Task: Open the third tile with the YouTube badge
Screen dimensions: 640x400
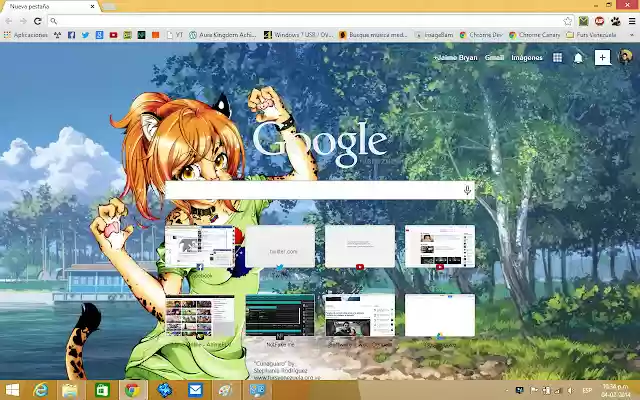Action: pos(360,246)
